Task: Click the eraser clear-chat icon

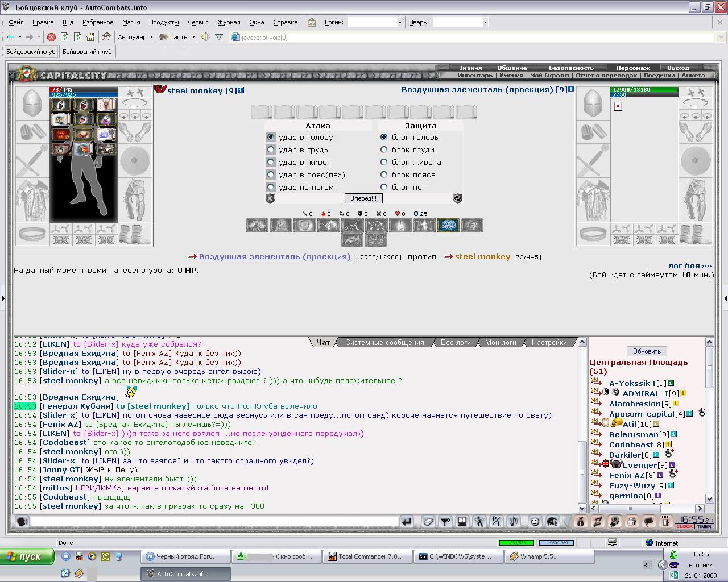Action: pos(428,521)
